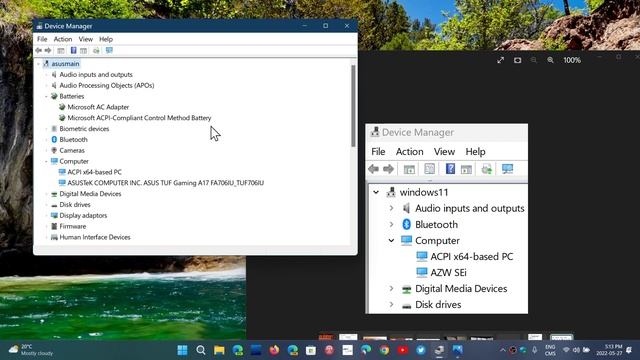Switch to Photos app taskbar icon

[x=458, y=350]
